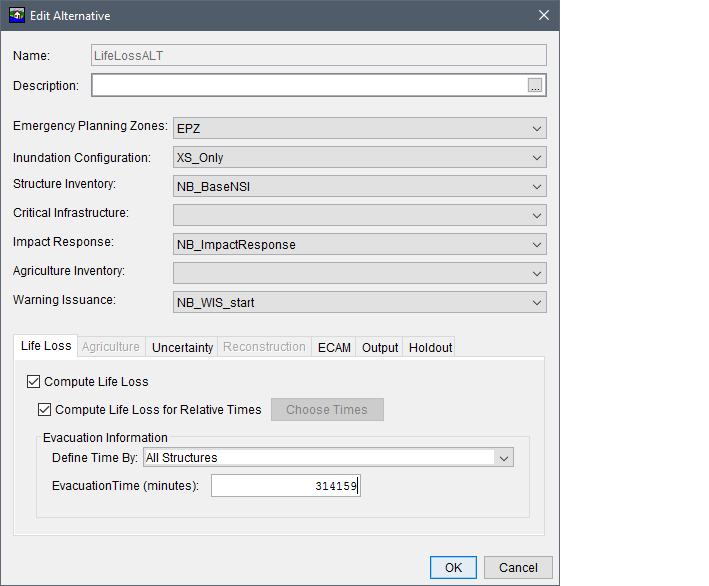Close the Edit Alternative dialog

point(544,15)
